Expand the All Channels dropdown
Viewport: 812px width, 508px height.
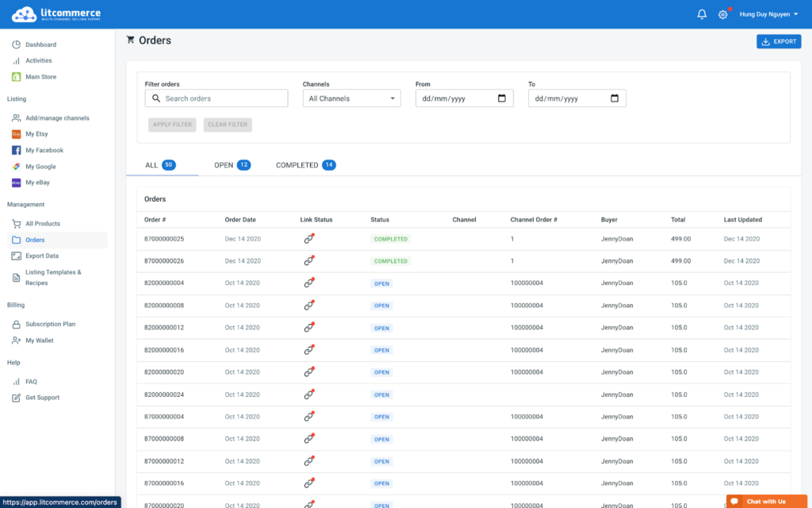(351, 98)
